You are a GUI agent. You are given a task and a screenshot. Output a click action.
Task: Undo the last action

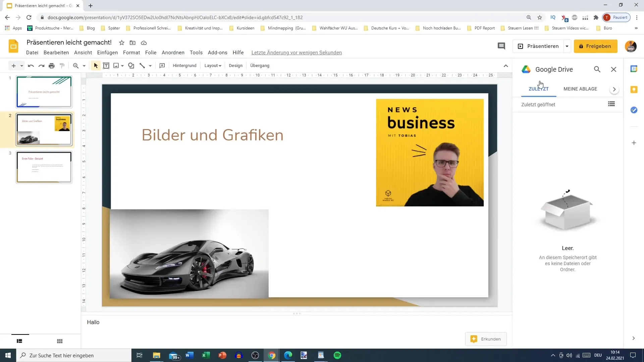(x=31, y=66)
